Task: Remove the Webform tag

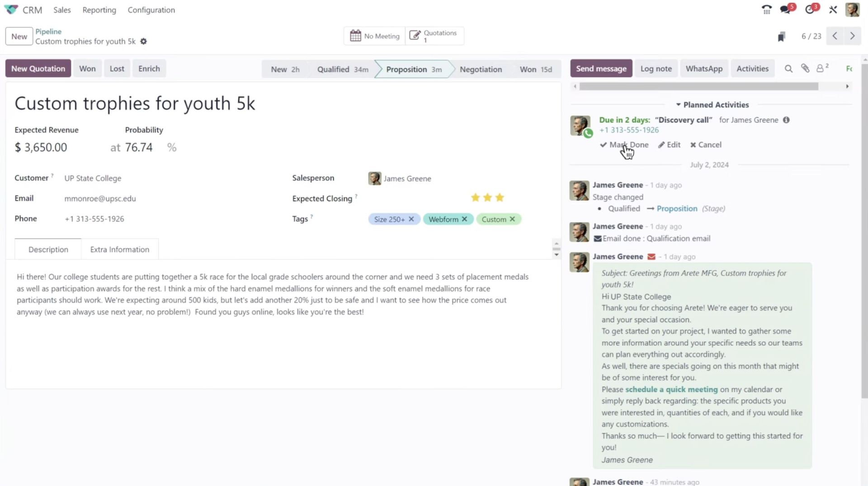Action: tap(464, 219)
